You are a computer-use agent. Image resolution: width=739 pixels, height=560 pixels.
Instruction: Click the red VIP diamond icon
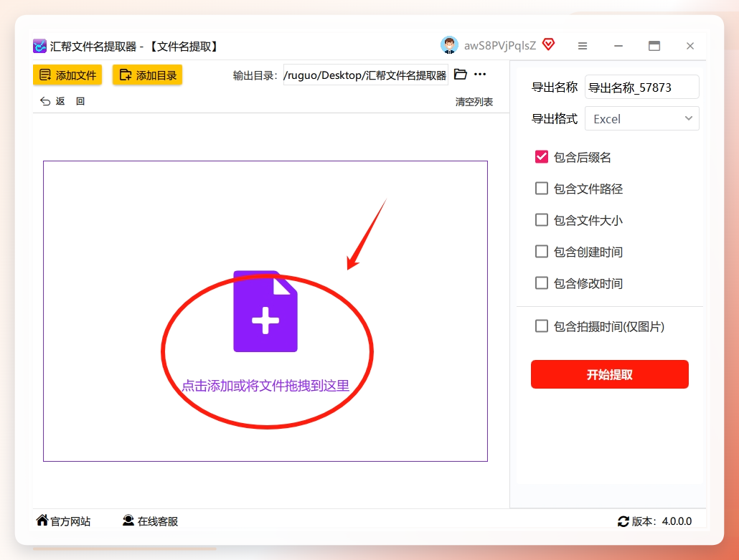coord(549,44)
